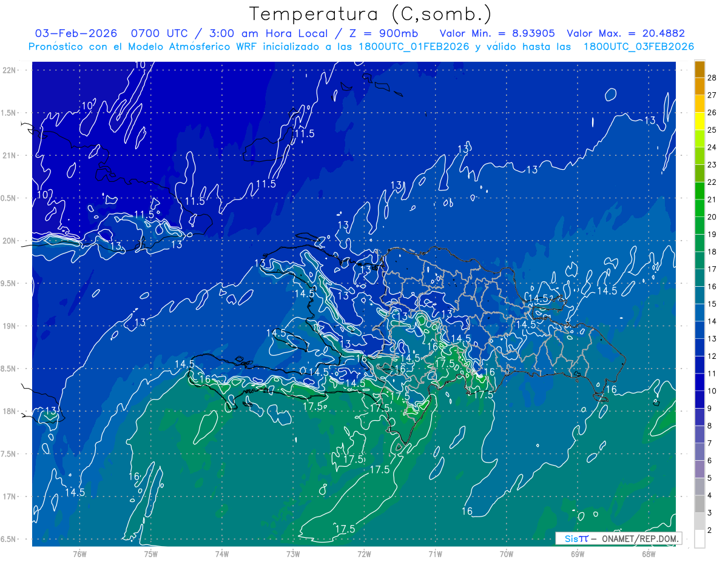This screenshot has height=562, width=728.
Task: Pick the white swatch below label 2
Action: click(x=699, y=539)
